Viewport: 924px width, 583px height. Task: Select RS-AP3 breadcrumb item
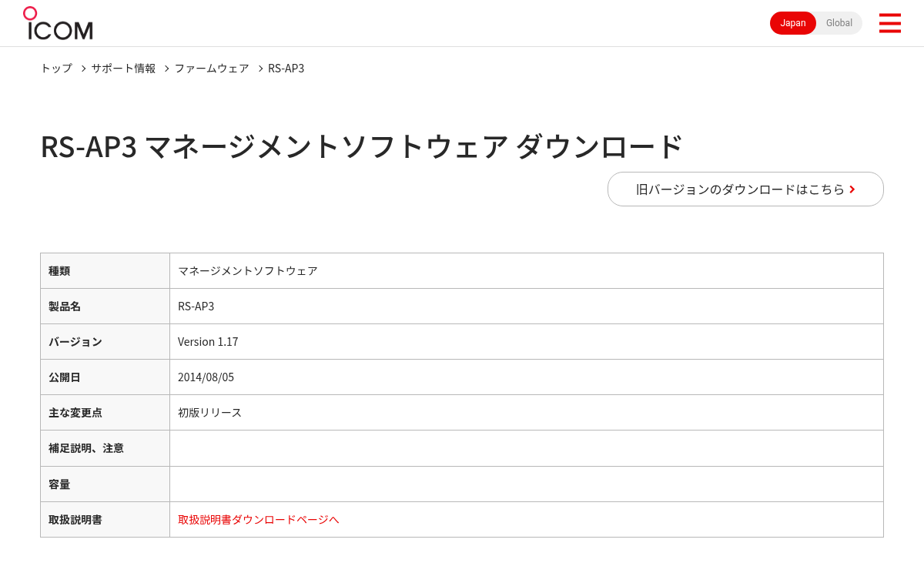(x=286, y=68)
